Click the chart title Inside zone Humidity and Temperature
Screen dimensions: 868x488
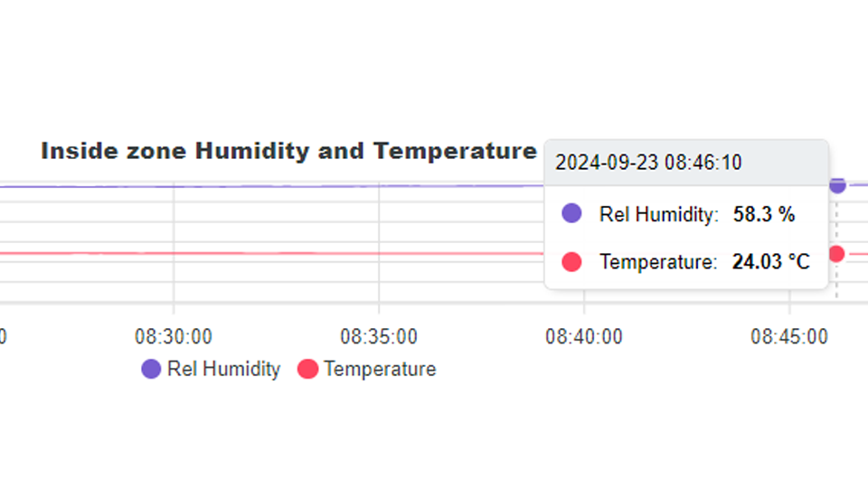pyautogui.click(x=289, y=151)
